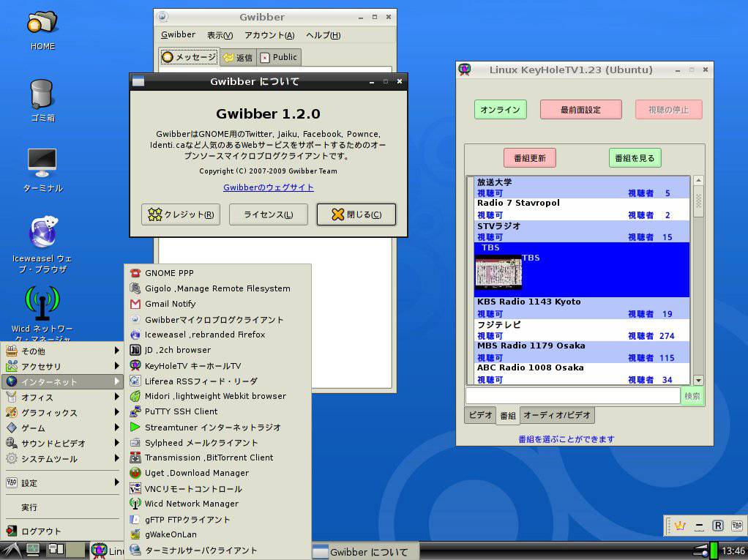
Task: Click the Midori Webkit browser leaf icon
Action: pyautogui.click(x=135, y=396)
